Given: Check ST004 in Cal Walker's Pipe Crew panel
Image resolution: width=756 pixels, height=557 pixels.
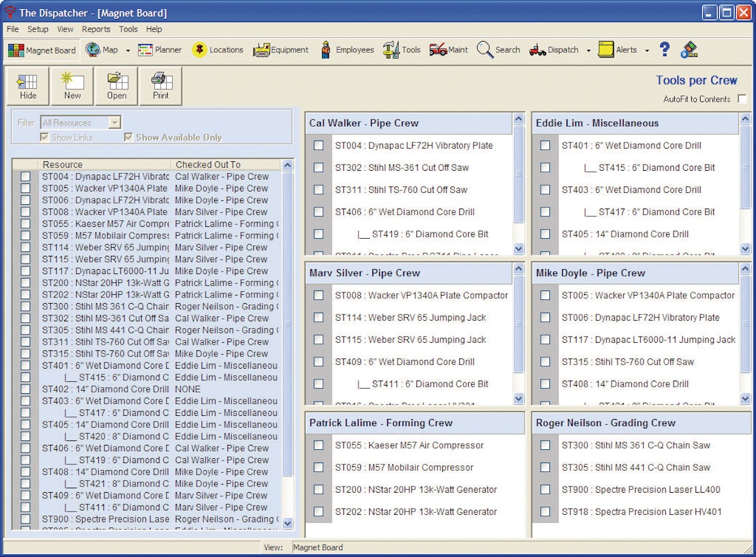Looking at the screenshot, I should (319, 146).
